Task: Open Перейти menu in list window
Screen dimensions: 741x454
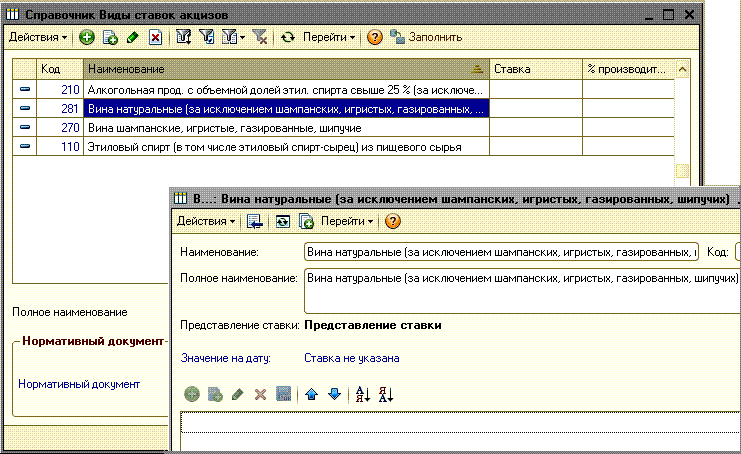Action: [x=329, y=37]
